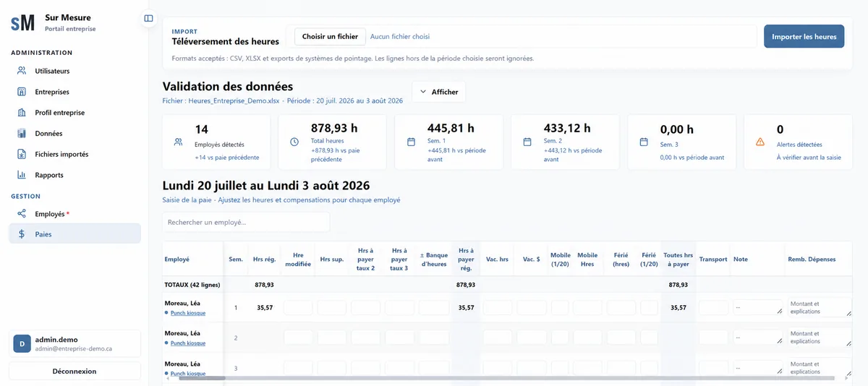868x386 pixels.
Task: Focus the Rechercher un employé search field
Action: [x=246, y=222]
